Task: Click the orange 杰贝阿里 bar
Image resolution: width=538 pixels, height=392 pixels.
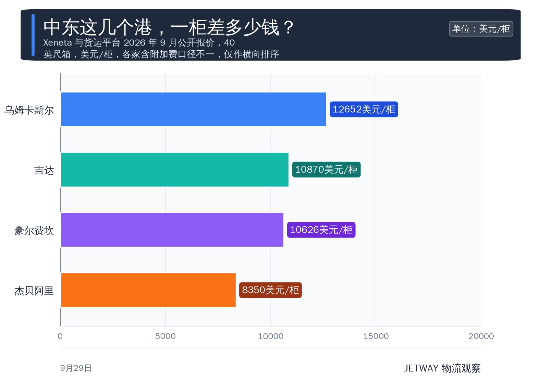Action: pyautogui.click(x=148, y=290)
